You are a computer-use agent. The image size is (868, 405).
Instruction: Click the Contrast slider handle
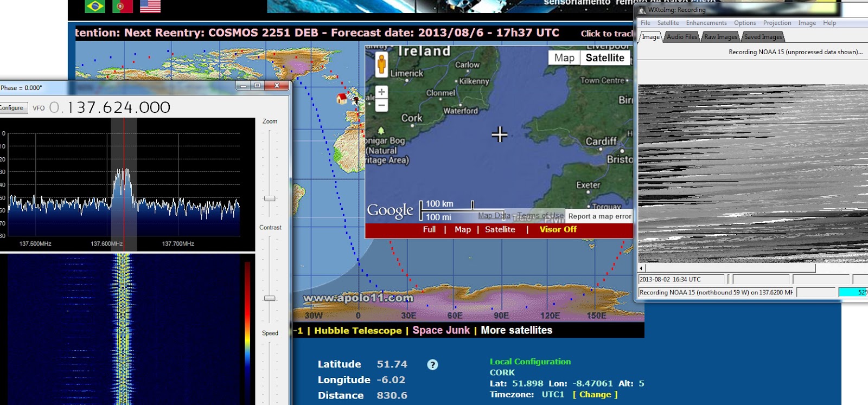coord(270,298)
